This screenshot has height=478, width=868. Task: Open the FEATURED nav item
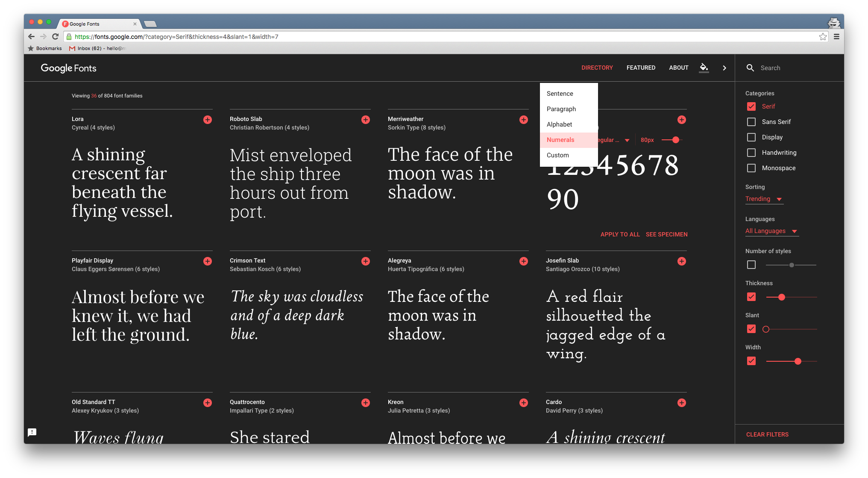click(x=641, y=68)
